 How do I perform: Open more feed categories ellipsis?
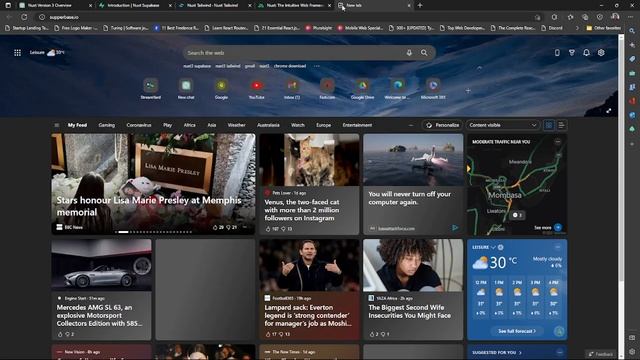pos(411,125)
